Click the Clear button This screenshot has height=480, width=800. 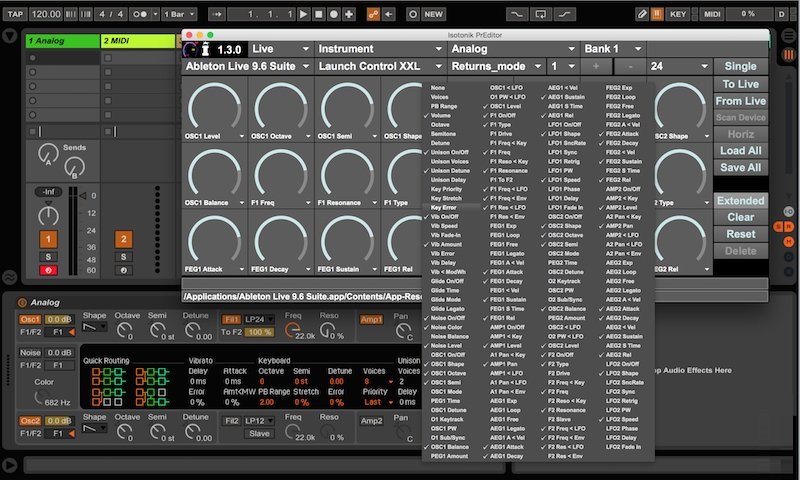click(x=740, y=217)
